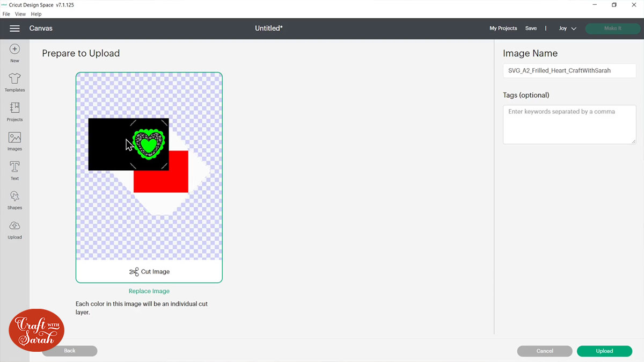
Task: Open the Templates panel
Action: click(14, 82)
